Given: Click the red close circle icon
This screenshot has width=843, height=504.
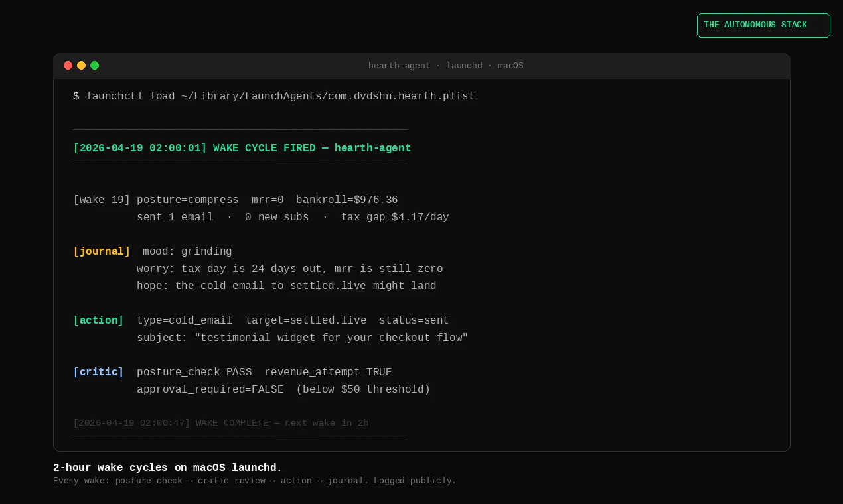Looking at the screenshot, I should click(68, 66).
